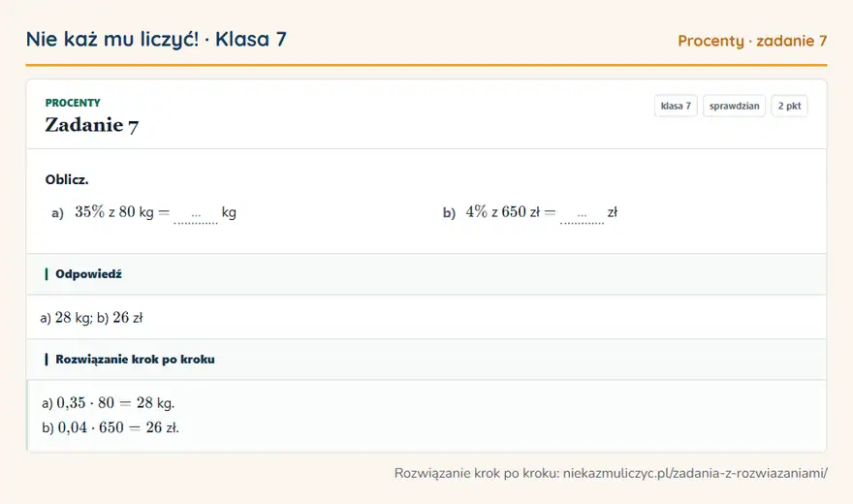Click the '35% z 80 kg' expression
This screenshot has height=504, width=853.
[x=114, y=212]
